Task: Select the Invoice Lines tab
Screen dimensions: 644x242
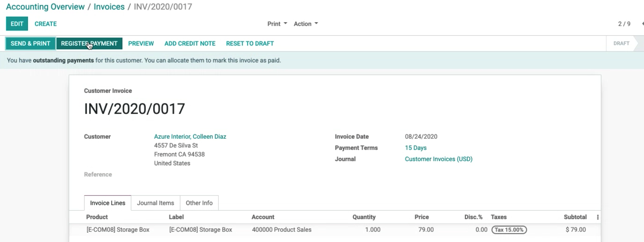Action: [107, 203]
